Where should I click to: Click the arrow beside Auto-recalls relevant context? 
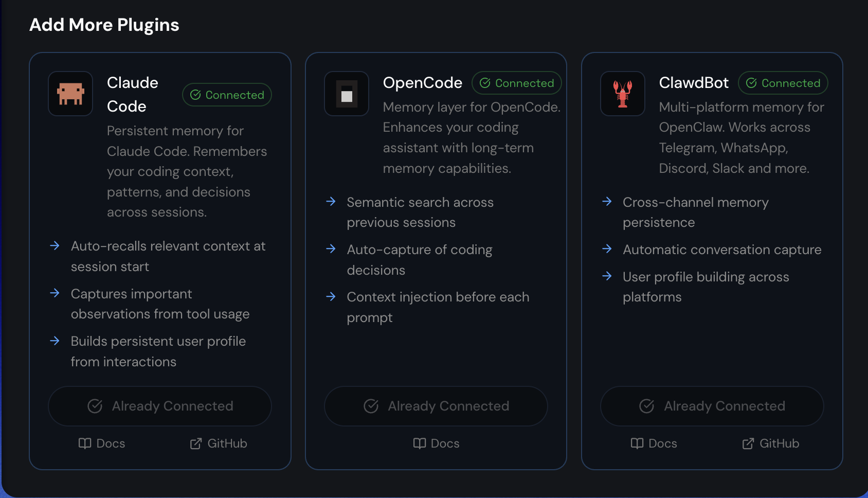coord(55,246)
